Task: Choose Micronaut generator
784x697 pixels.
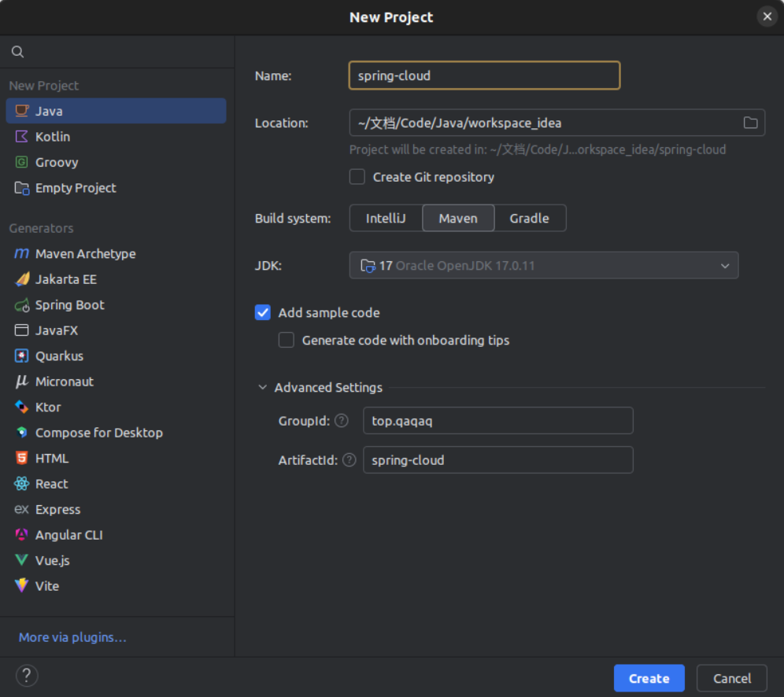Action: [116, 382]
